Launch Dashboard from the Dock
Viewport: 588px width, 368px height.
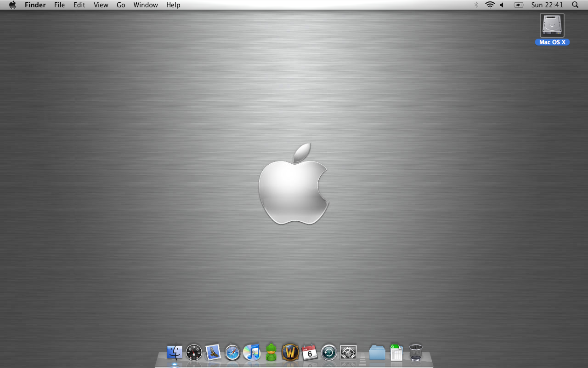(x=194, y=353)
